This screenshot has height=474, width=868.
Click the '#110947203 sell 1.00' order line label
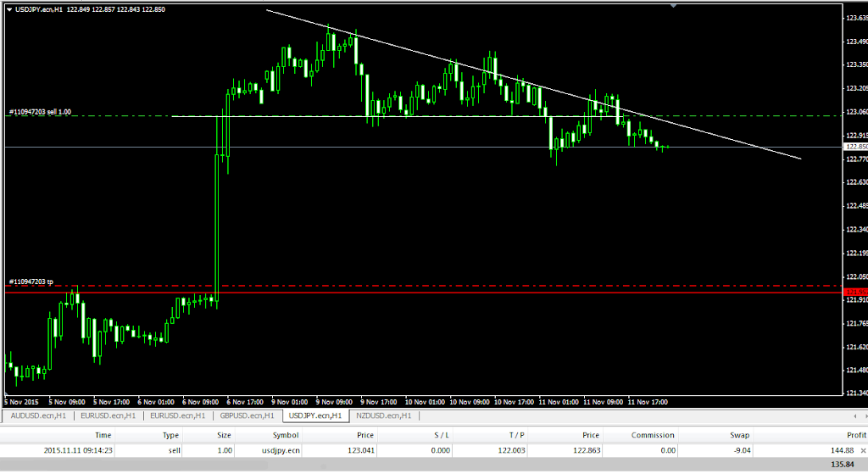coord(40,112)
